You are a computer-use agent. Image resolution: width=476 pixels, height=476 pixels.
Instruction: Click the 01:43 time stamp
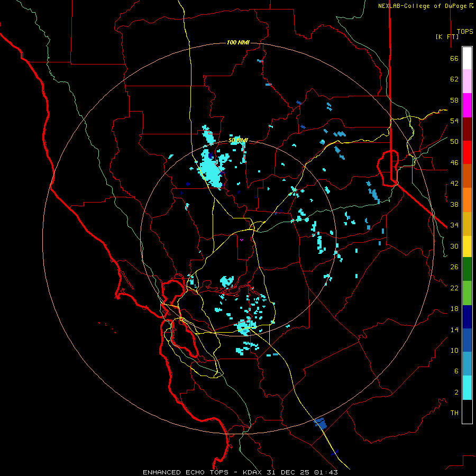tap(326, 472)
